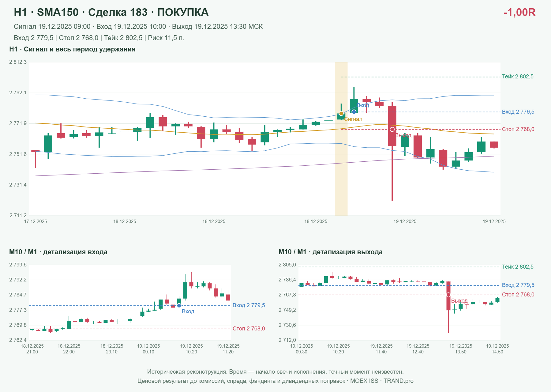Viewport: 551px width, 392px height.
Task: Click the blue Вход dot in entry detail chart
Action: coord(179,306)
